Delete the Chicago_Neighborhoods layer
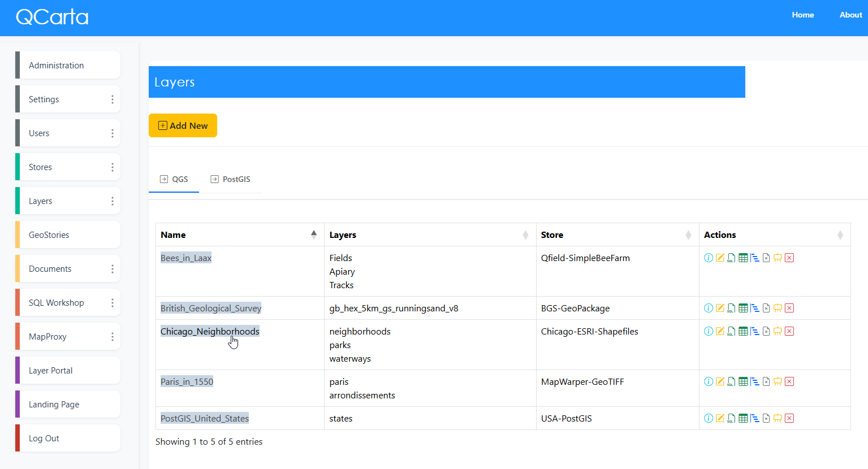This screenshot has width=868, height=469. [789, 331]
